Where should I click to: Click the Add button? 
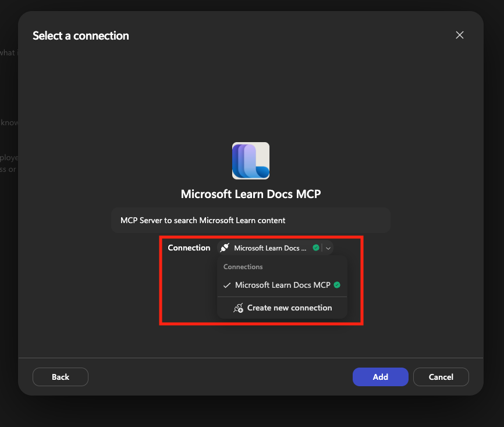coord(380,377)
